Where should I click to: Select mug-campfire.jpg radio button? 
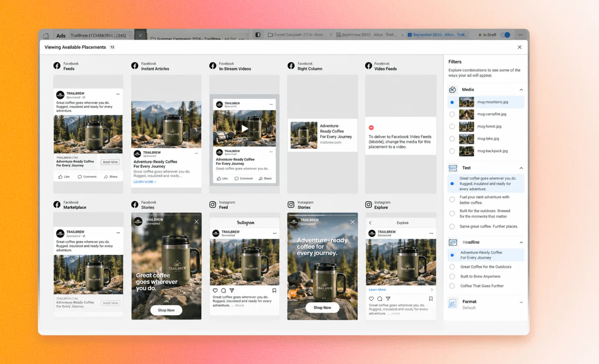click(x=452, y=114)
